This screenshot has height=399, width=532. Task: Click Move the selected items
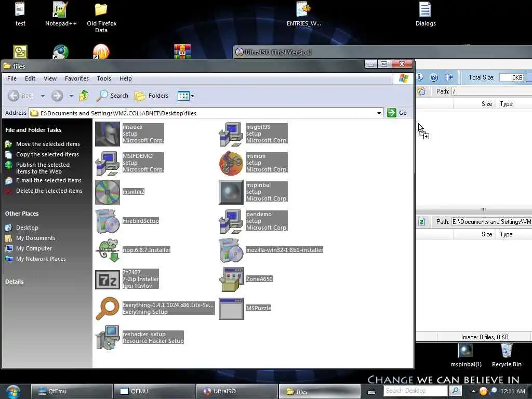(48, 144)
